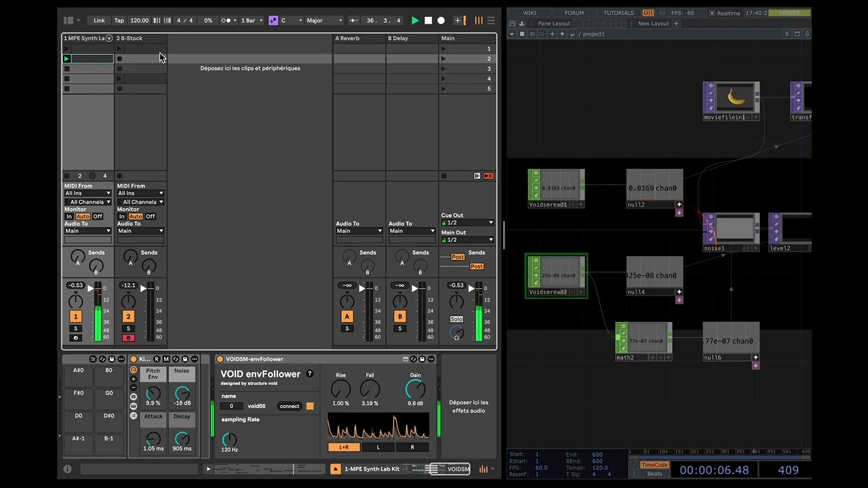Click the connect button in VOID envFollower
The width and height of the screenshot is (868, 488).
click(x=290, y=406)
